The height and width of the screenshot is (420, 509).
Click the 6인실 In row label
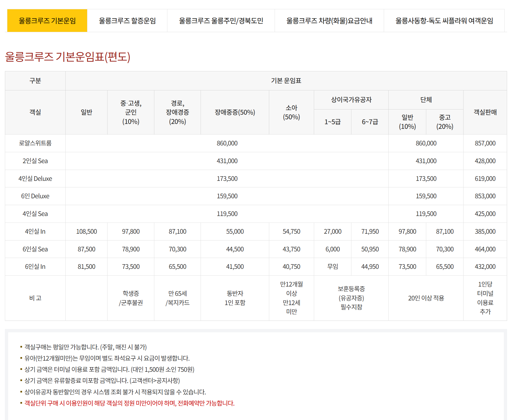[x=35, y=267]
